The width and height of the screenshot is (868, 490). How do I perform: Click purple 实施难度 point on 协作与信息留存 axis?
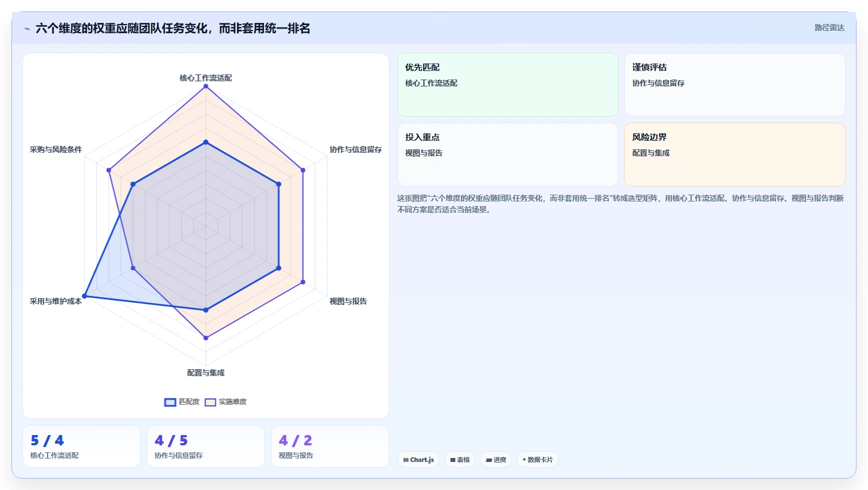(303, 170)
